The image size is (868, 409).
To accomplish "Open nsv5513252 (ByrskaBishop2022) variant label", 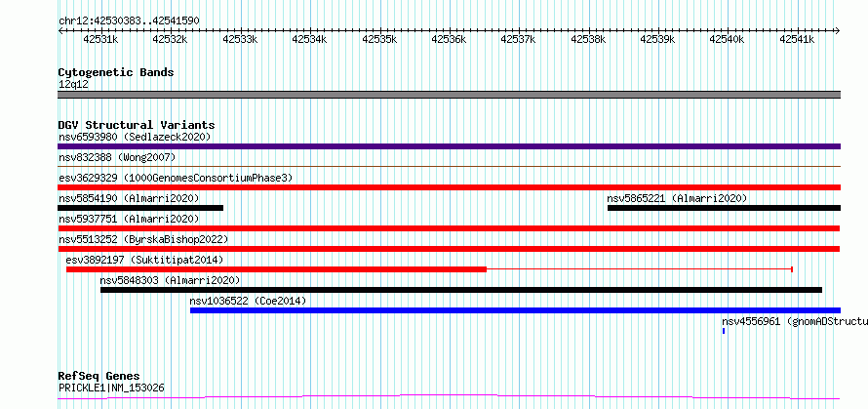I will (143, 239).
